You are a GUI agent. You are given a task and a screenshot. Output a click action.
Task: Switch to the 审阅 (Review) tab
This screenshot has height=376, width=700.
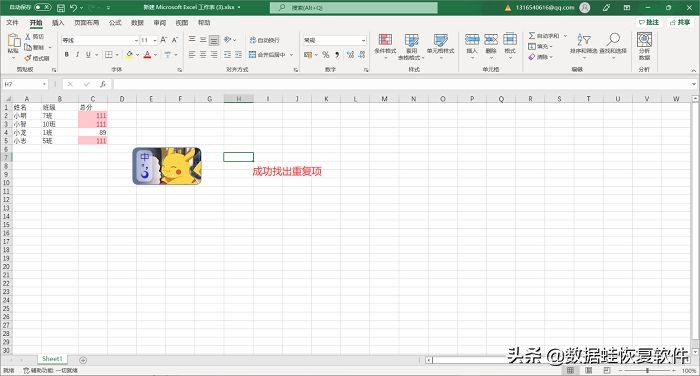click(x=160, y=22)
